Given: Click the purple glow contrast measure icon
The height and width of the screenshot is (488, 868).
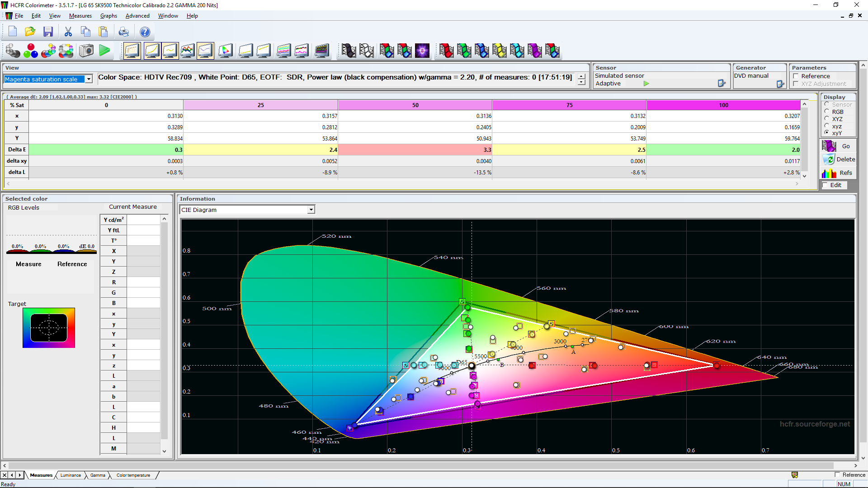Looking at the screenshot, I should tap(422, 51).
